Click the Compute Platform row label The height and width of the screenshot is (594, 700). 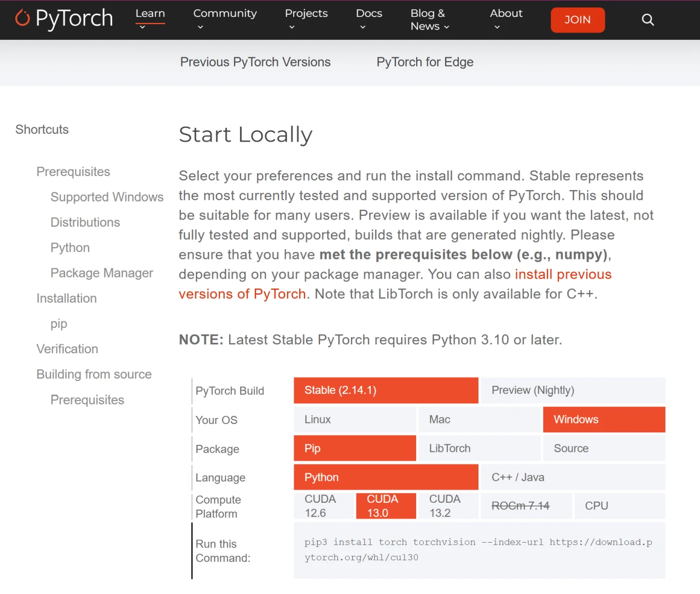(x=218, y=507)
